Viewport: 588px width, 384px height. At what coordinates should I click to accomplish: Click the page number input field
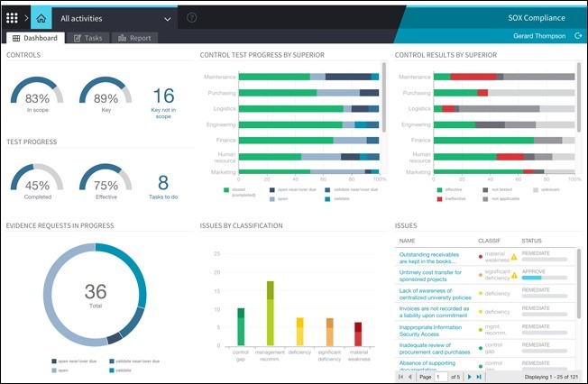click(x=442, y=377)
